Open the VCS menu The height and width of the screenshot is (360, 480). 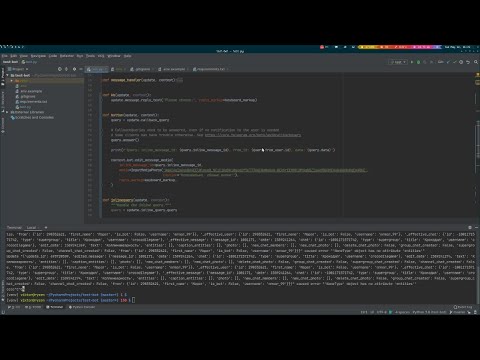click(101, 56)
